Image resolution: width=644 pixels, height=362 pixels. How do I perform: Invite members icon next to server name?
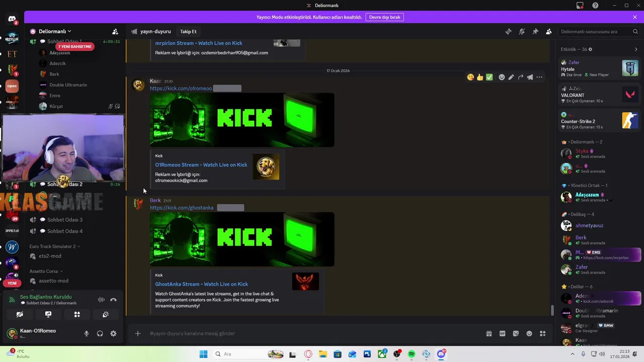click(x=115, y=31)
